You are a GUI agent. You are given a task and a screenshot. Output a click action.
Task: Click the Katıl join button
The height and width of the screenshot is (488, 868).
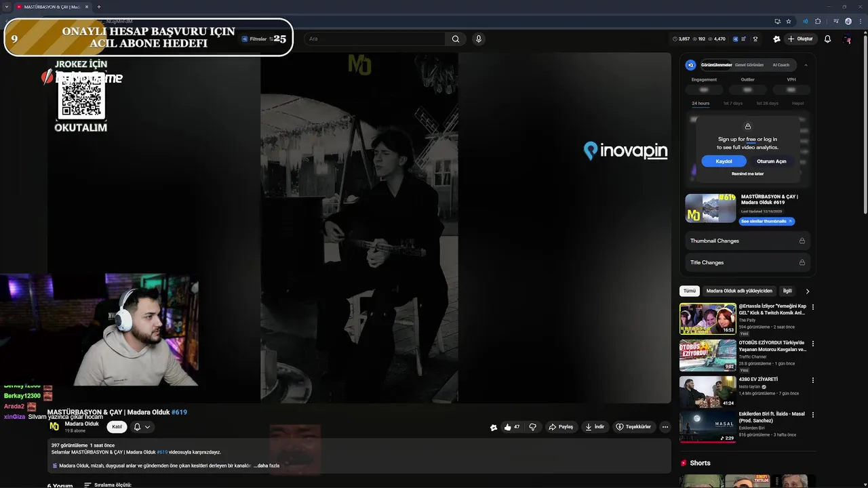[117, 427]
